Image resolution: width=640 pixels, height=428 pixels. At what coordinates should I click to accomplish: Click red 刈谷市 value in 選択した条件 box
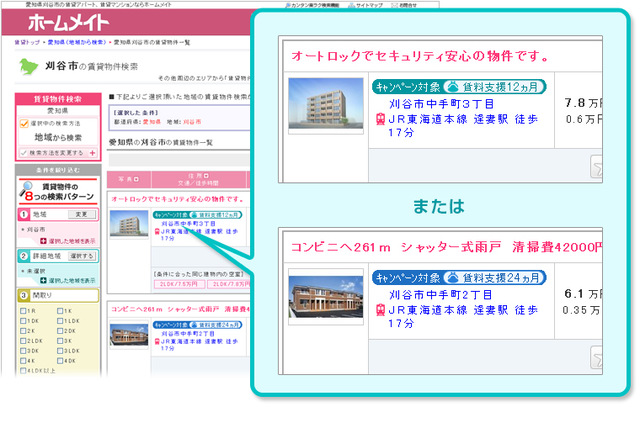192,122
